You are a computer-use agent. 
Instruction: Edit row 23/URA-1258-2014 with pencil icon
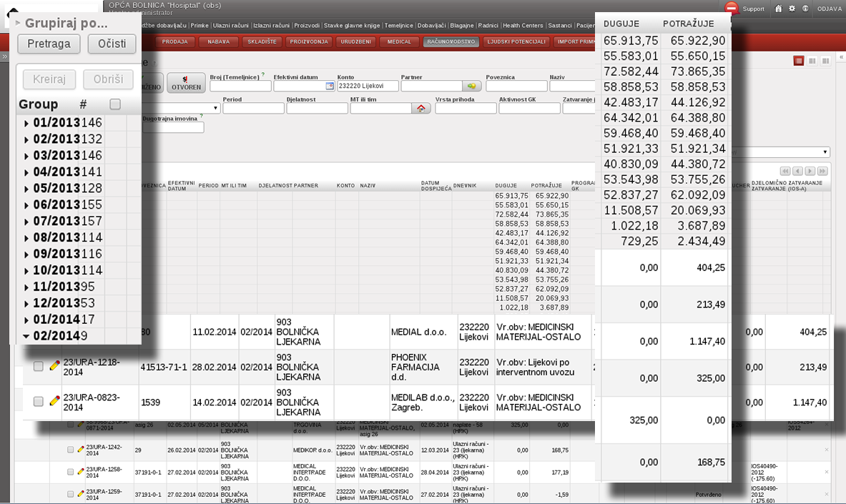(80, 472)
